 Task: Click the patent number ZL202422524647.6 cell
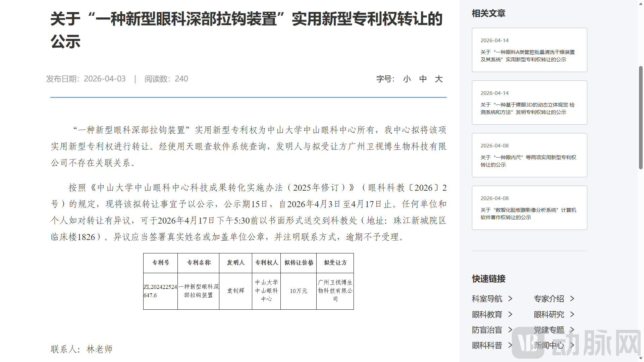(160, 291)
